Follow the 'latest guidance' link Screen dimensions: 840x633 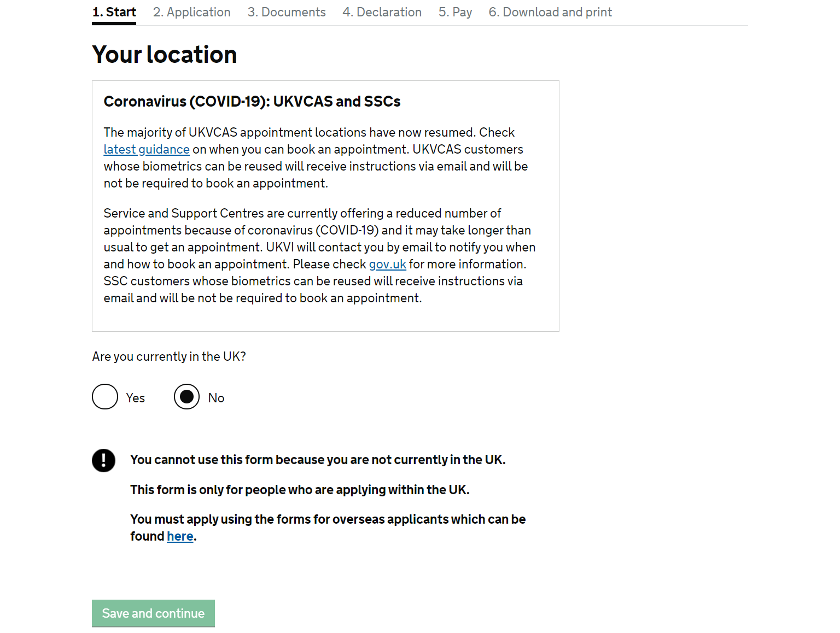pyautogui.click(x=147, y=149)
